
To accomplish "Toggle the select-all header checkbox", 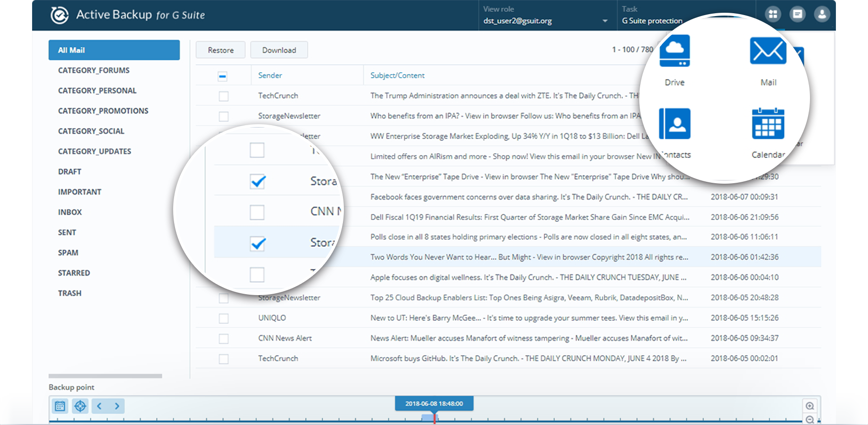I will pyautogui.click(x=223, y=76).
